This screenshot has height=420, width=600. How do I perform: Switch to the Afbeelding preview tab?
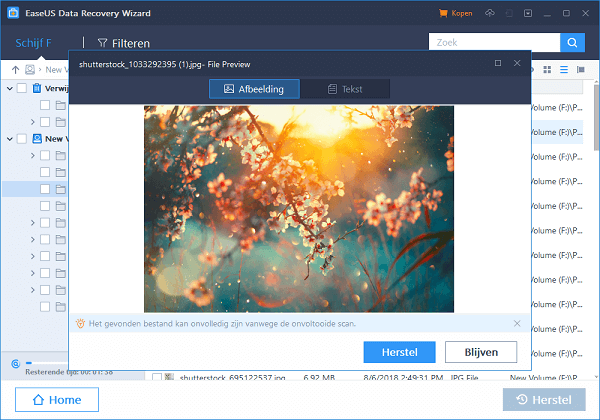coord(254,89)
